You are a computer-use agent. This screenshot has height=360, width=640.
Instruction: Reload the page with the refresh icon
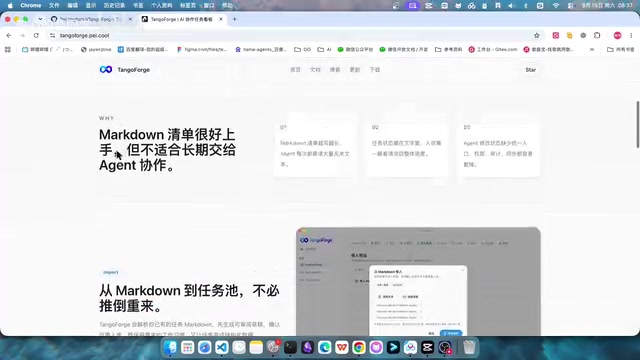click(x=36, y=36)
